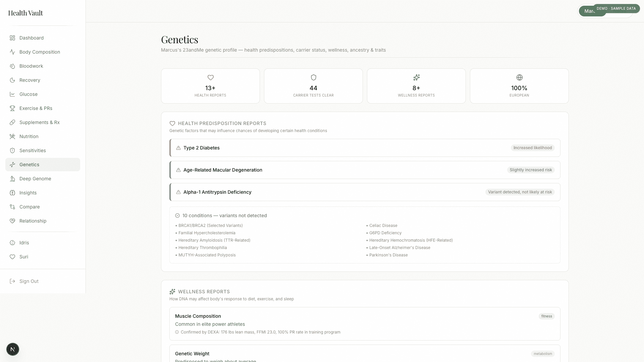Click the Suri heart icon

pyautogui.click(x=12, y=257)
